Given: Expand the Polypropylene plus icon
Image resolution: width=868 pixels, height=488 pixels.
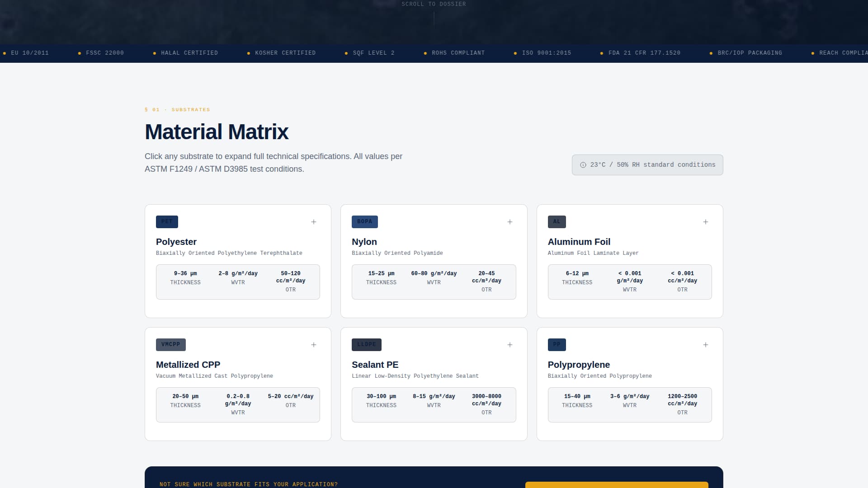Looking at the screenshot, I should [705, 345].
